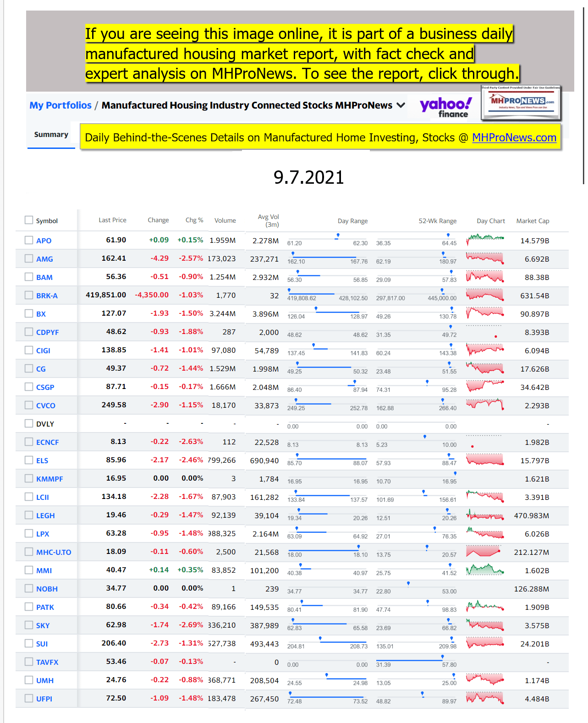Screen dimensions: 588x723
Task: Open the KMMPF ticker link
Action: click(49, 479)
